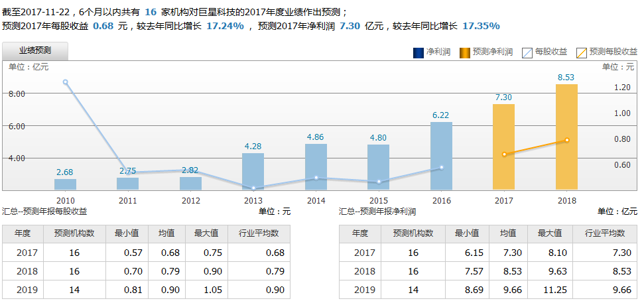This screenshot has width=644, height=307.
Task: Click the 0.68 EPS forecast value in summary
Action: [103, 27]
